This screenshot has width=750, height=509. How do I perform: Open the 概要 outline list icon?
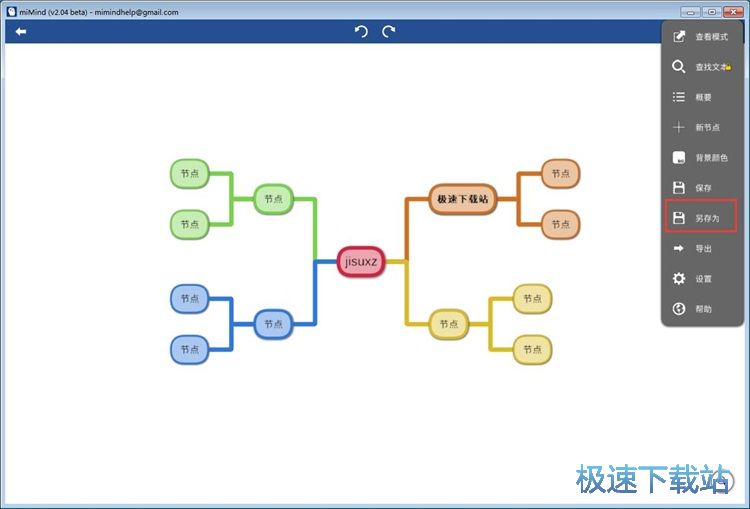[x=679, y=97]
